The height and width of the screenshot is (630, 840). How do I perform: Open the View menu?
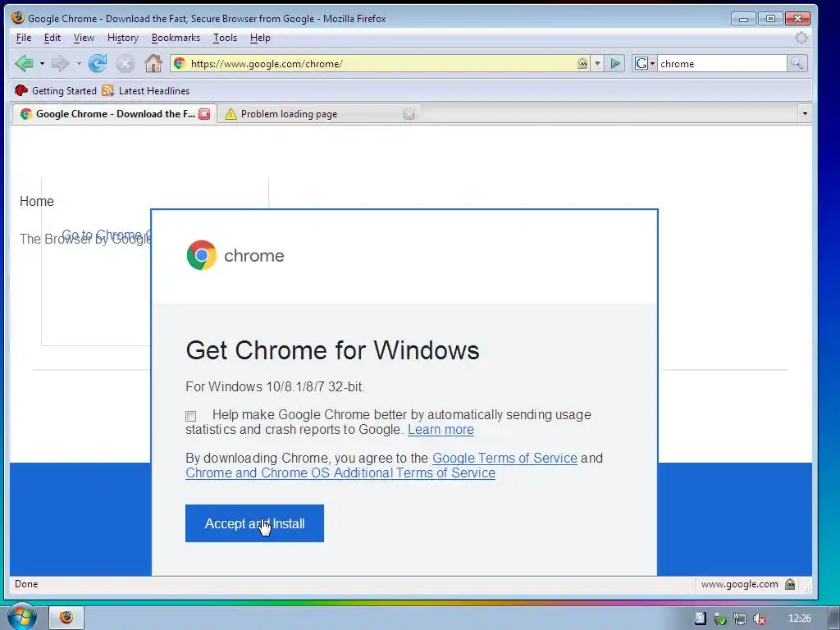pyautogui.click(x=84, y=38)
